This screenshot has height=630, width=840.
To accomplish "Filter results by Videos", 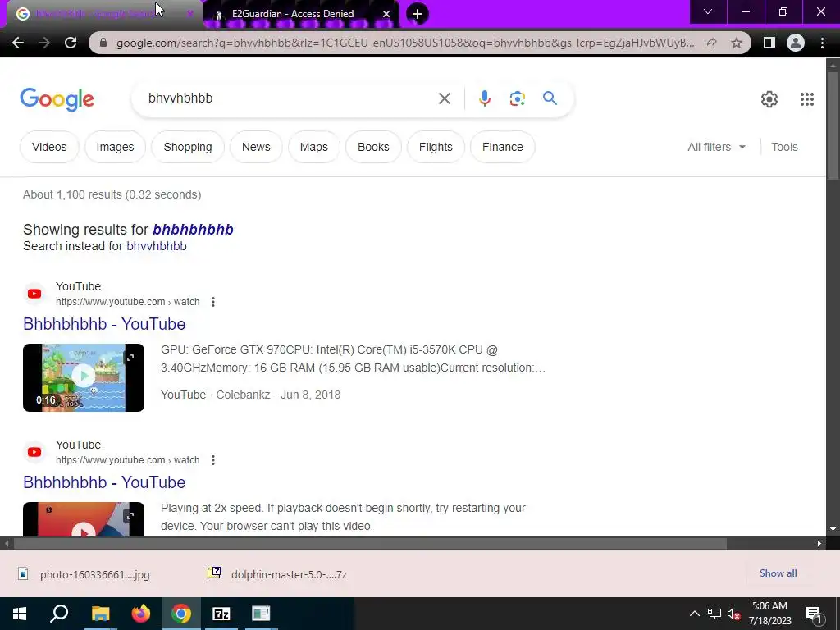I will point(49,147).
